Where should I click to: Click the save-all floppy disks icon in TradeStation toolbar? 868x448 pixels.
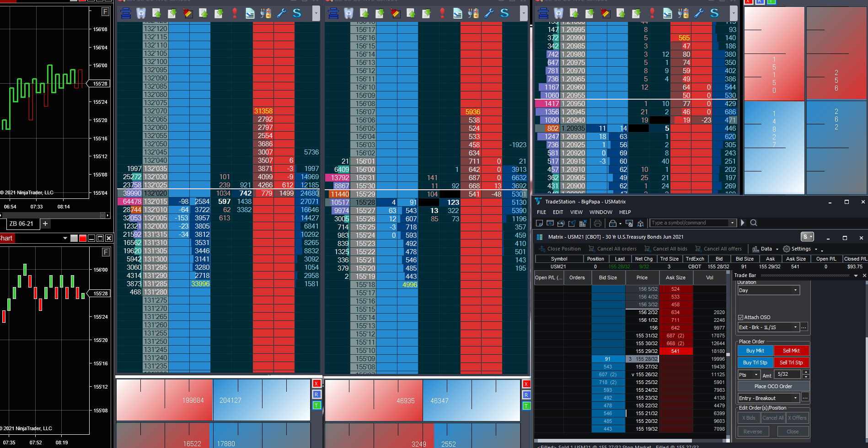561,223
